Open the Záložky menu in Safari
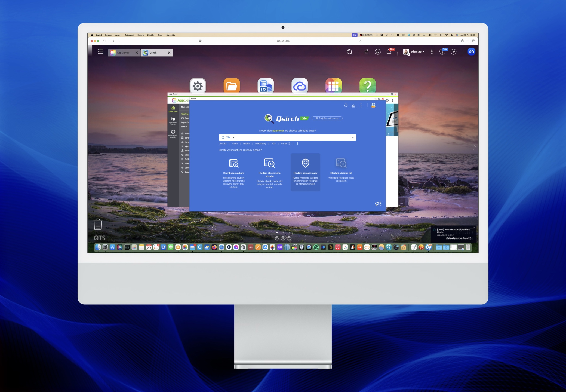Screen dimensions: 566x392 point(151,35)
